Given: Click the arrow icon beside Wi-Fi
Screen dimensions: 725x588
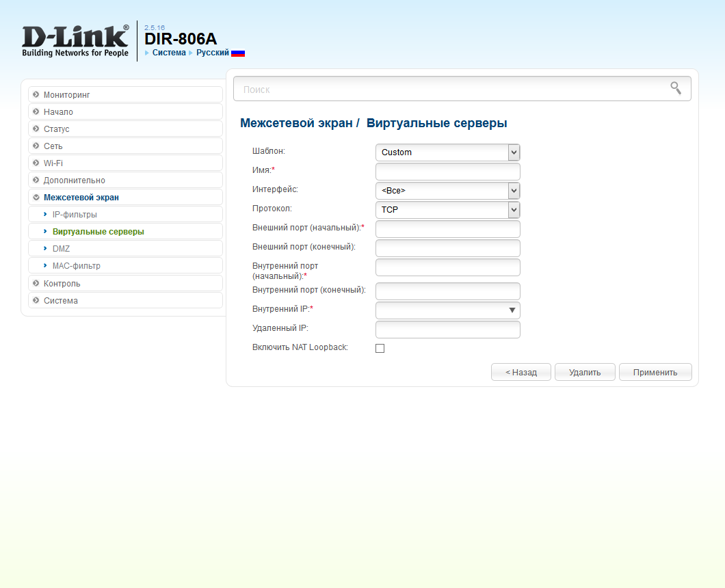Looking at the screenshot, I should pyautogui.click(x=36, y=163).
